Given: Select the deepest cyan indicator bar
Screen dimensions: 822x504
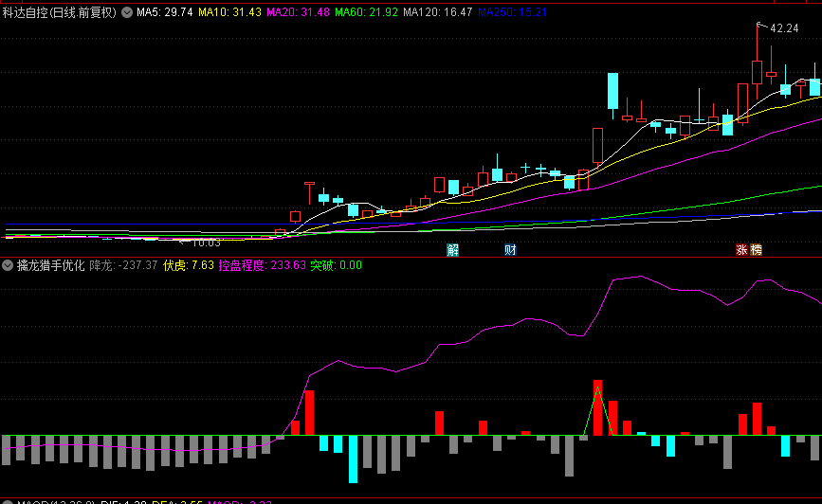Looking at the screenshot, I should pyautogui.click(x=354, y=459).
